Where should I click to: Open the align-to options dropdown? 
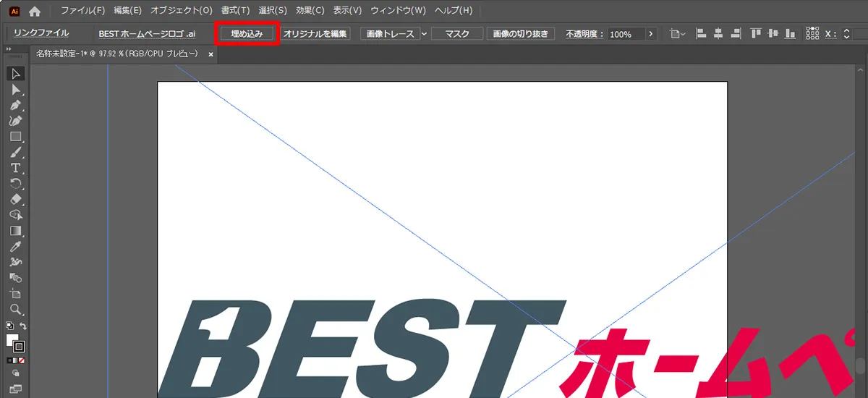[x=677, y=34]
